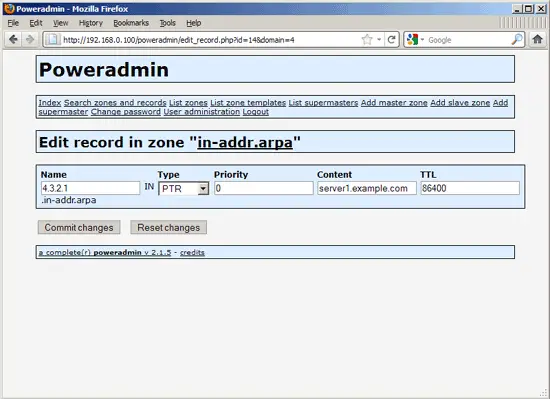Open List zone templates
This screenshot has width=550, height=399.
[248, 103]
